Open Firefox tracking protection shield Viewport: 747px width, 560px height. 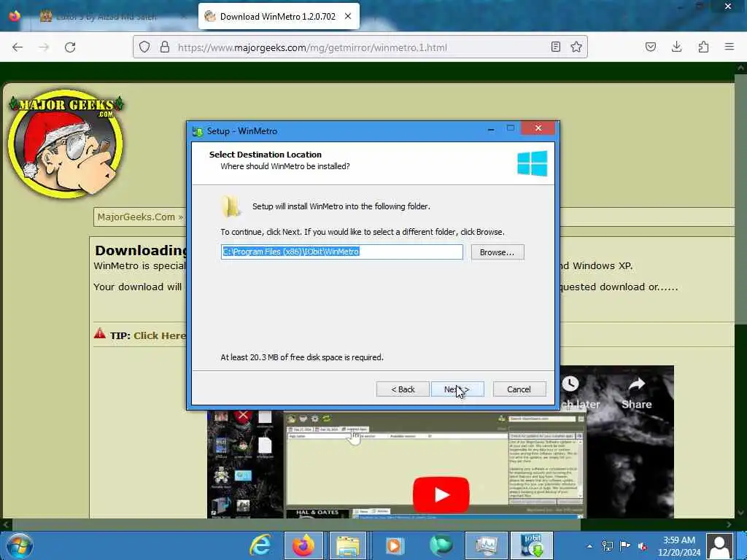coord(144,47)
